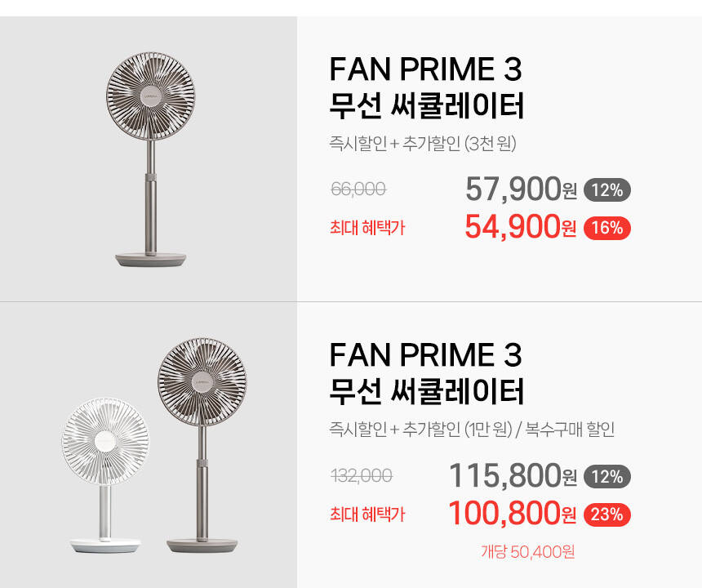Screen dimensions: 702x588
Task: Click the 115,800원 discounted price
Action: click(x=513, y=476)
